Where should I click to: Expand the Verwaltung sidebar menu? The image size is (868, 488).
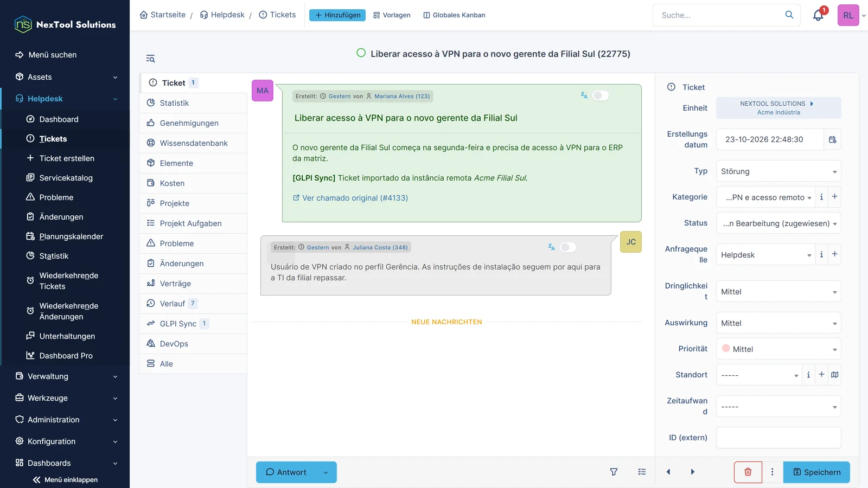[65, 376]
